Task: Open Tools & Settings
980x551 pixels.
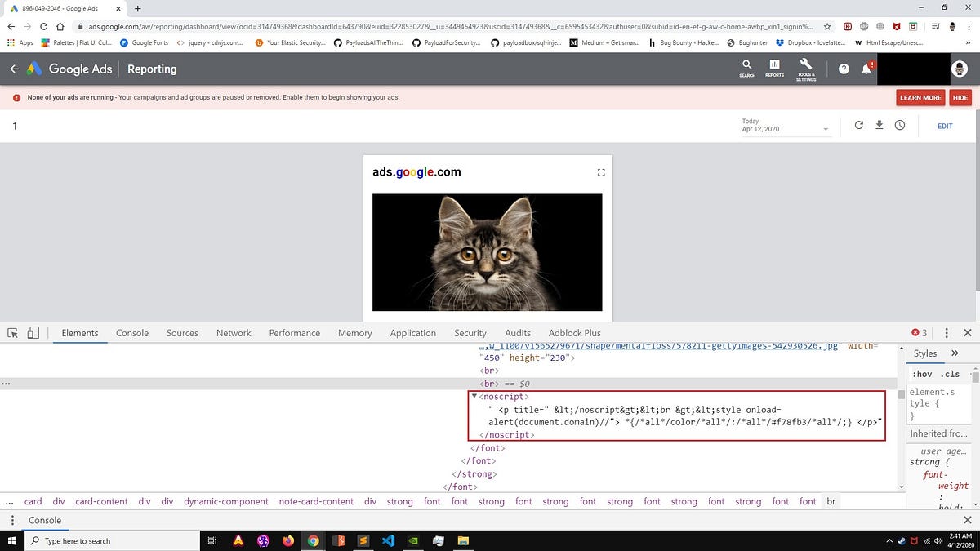Action: [x=805, y=69]
